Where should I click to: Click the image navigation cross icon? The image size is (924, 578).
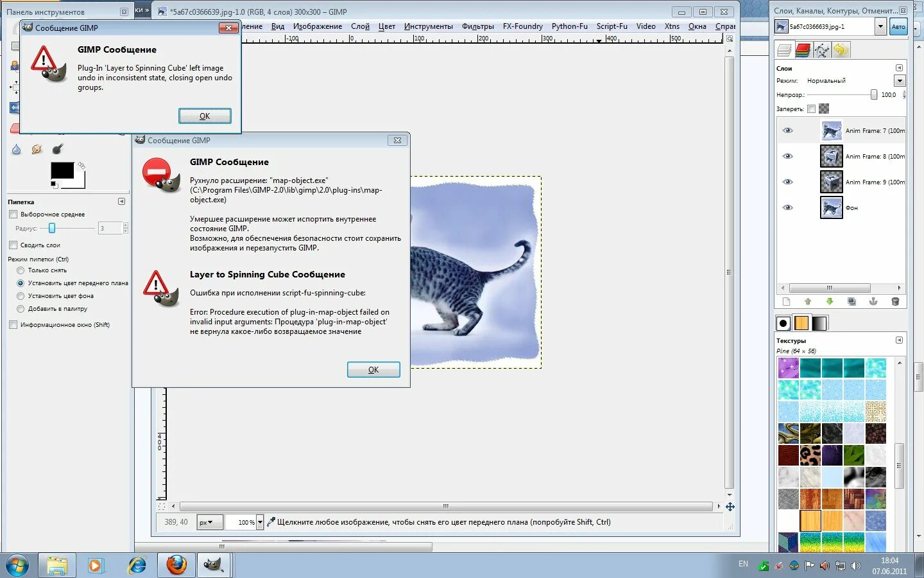point(730,507)
